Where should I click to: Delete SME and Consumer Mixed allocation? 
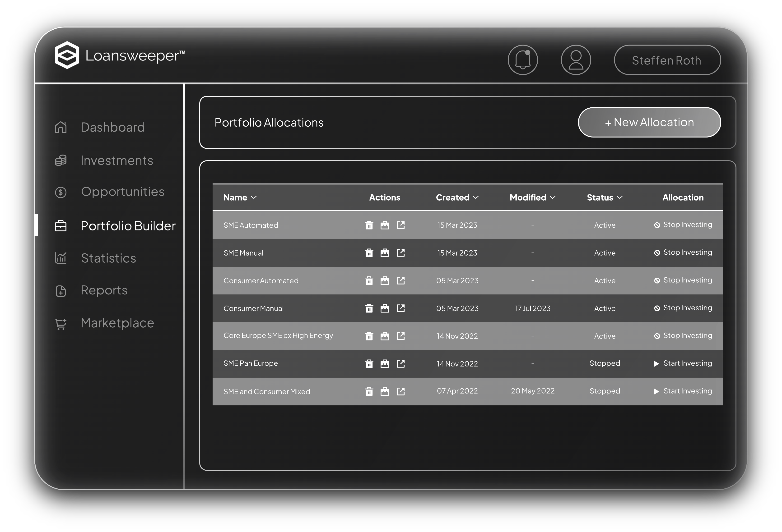(x=369, y=391)
